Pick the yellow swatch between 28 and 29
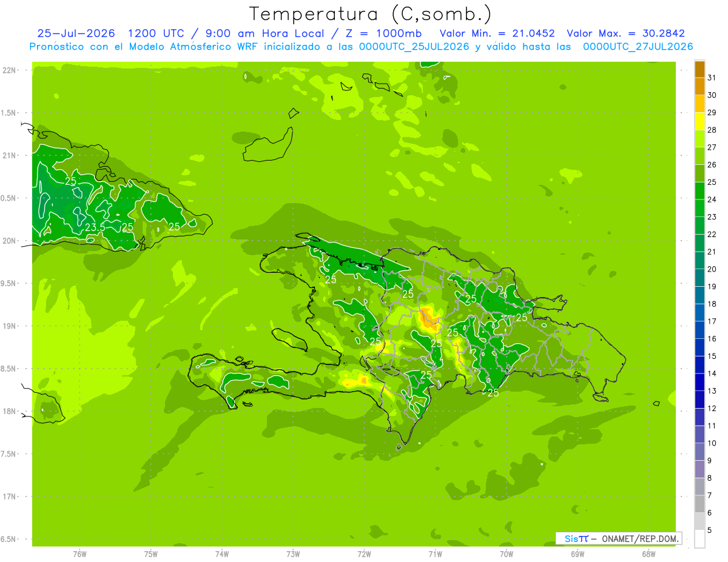The height and width of the screenshot is (562, 728). click(700, 121)
